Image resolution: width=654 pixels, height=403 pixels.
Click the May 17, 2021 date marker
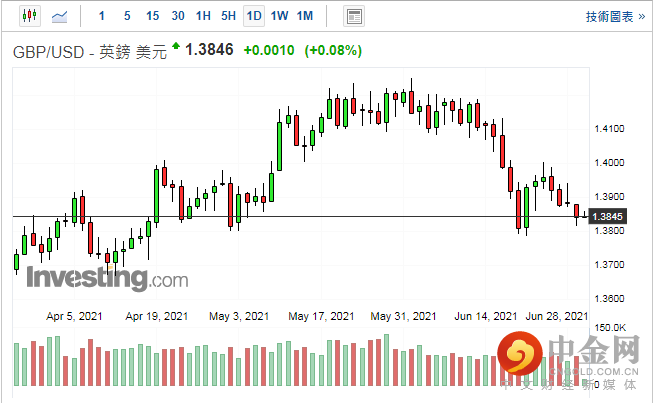[x=322, y=315]
